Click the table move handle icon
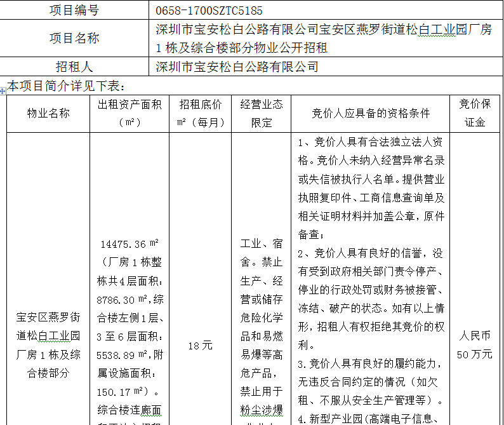Viewport: 504px width, 425px height. click(3, 91)
